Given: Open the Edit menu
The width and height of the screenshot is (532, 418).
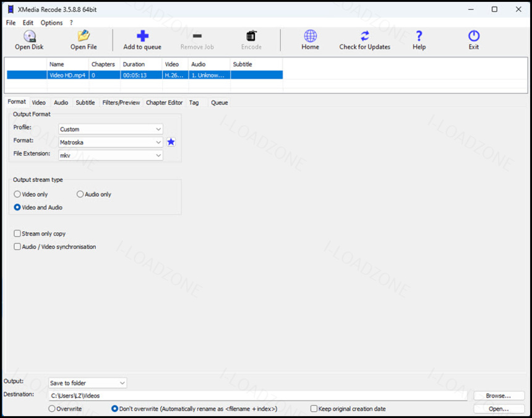Looking at the screenshot, I should [28, 23].
